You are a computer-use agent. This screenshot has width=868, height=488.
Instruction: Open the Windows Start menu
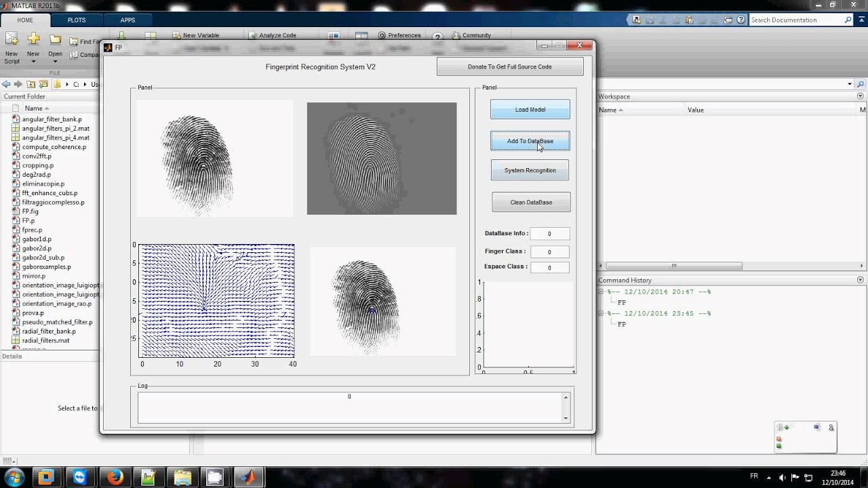[14, 476]
